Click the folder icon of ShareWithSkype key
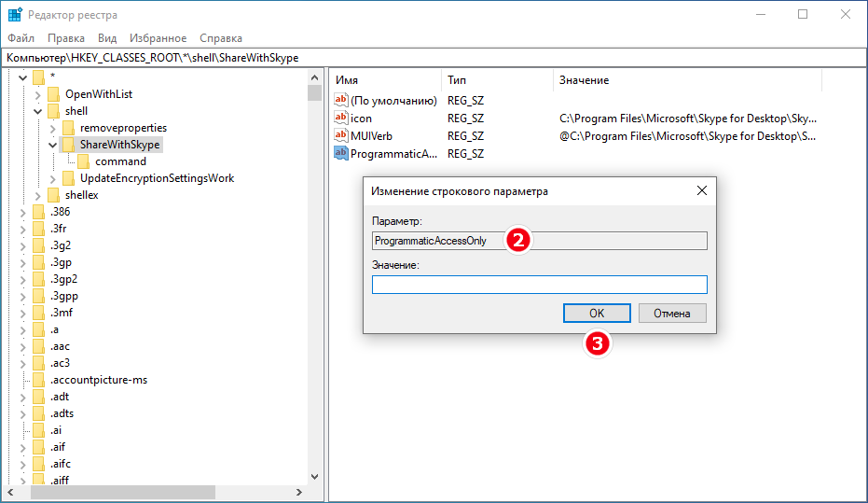868x503 pixels. click(x=69, y=145)
